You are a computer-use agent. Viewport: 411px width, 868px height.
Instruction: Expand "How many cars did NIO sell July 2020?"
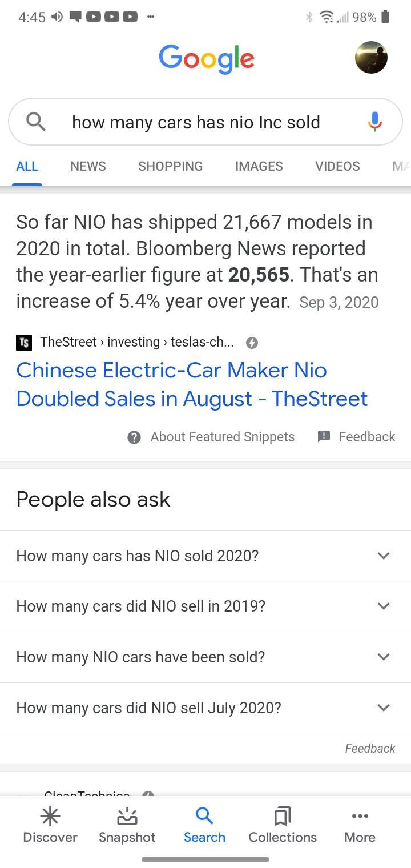pyautogui.click(x=384, y=708)
